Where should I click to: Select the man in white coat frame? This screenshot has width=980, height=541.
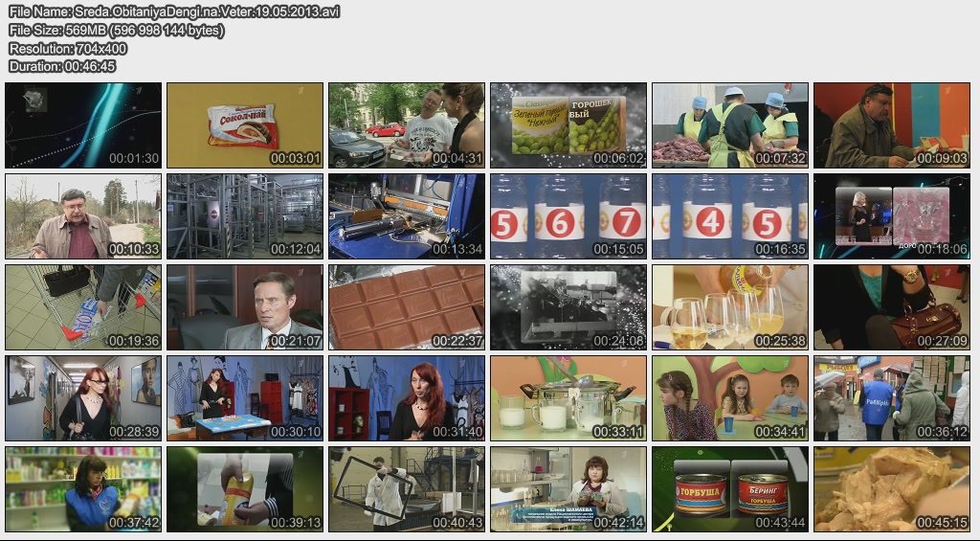(406, 489)
